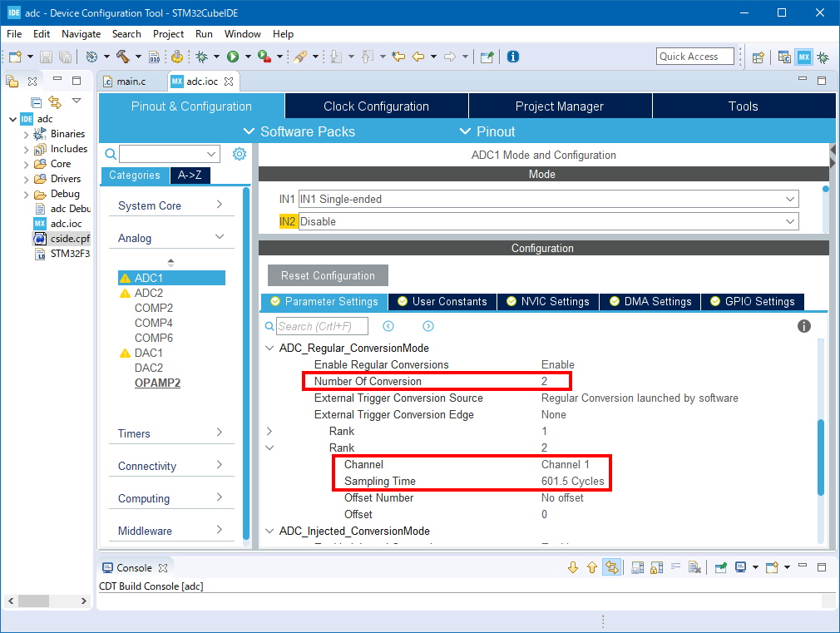Click the Open Perspective icon
This screenshot has height=633, width=840.
pyautogui.click(x=758, y=57)
